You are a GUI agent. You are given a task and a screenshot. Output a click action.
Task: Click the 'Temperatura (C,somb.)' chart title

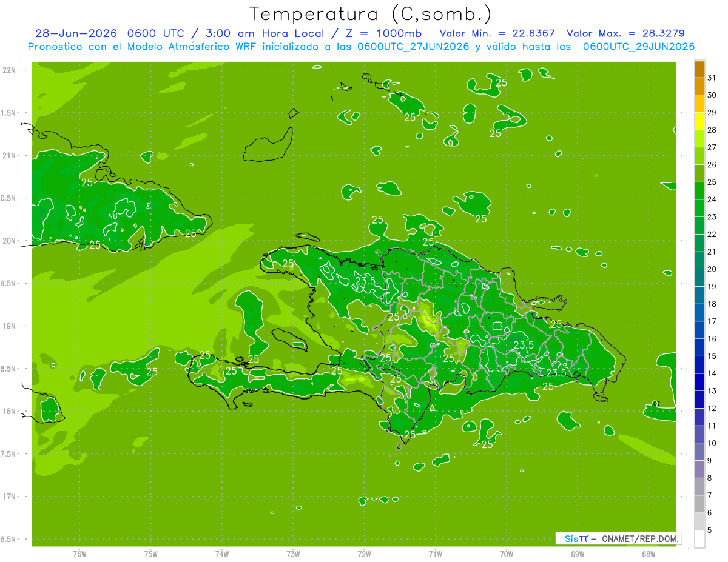point(371,14)
